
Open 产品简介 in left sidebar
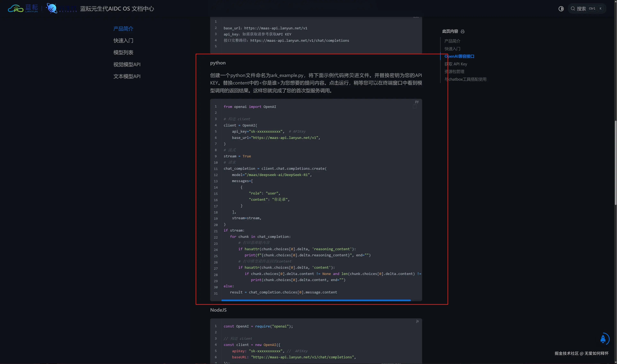[123, 29]
